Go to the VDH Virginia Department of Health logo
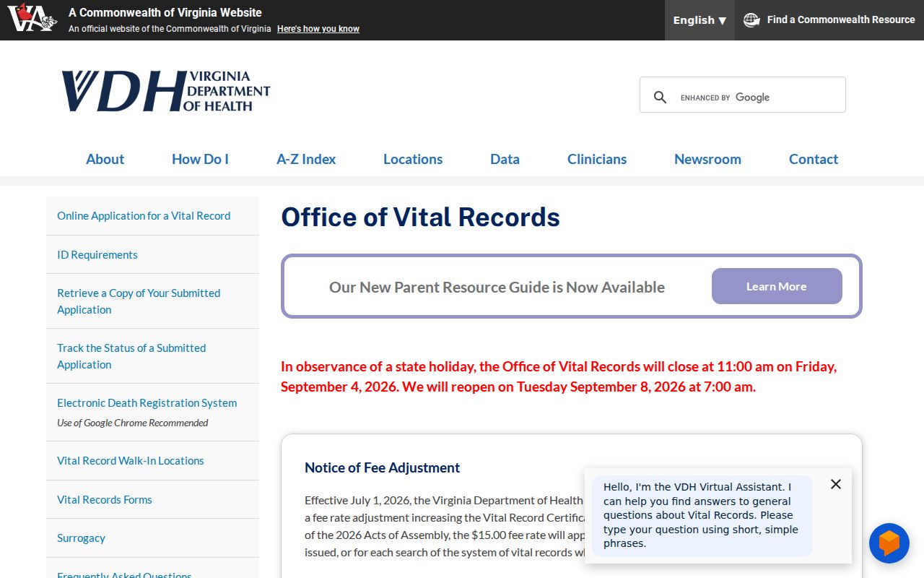This screenshot has height=578, width=924. click(x=165, y=92)
